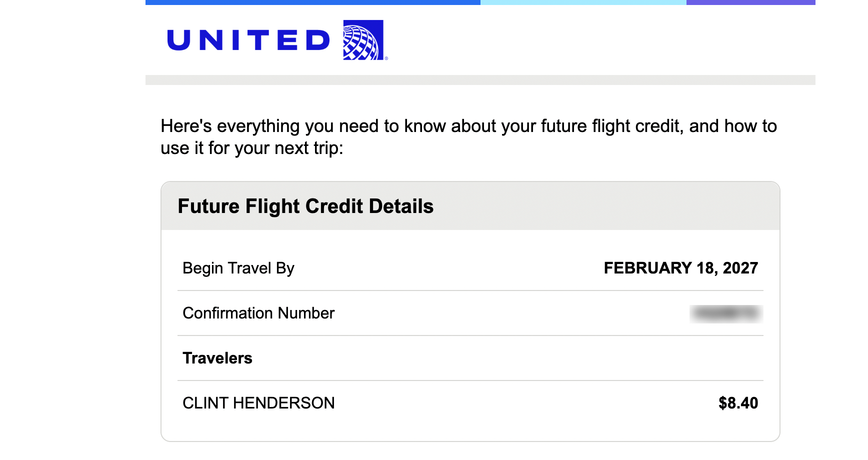The image size is (868, 460).
Task: Select the Begin Travel By label
Action: tap(238, 268)
